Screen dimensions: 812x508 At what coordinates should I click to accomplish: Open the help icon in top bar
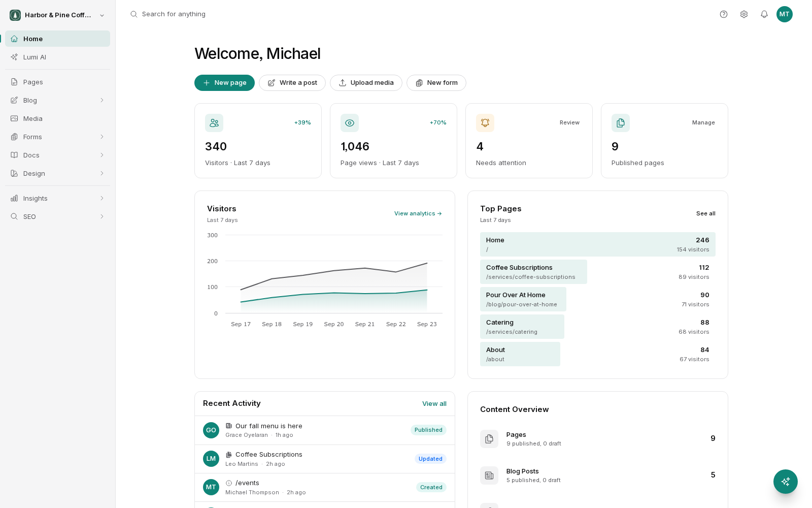pos(724,14)
